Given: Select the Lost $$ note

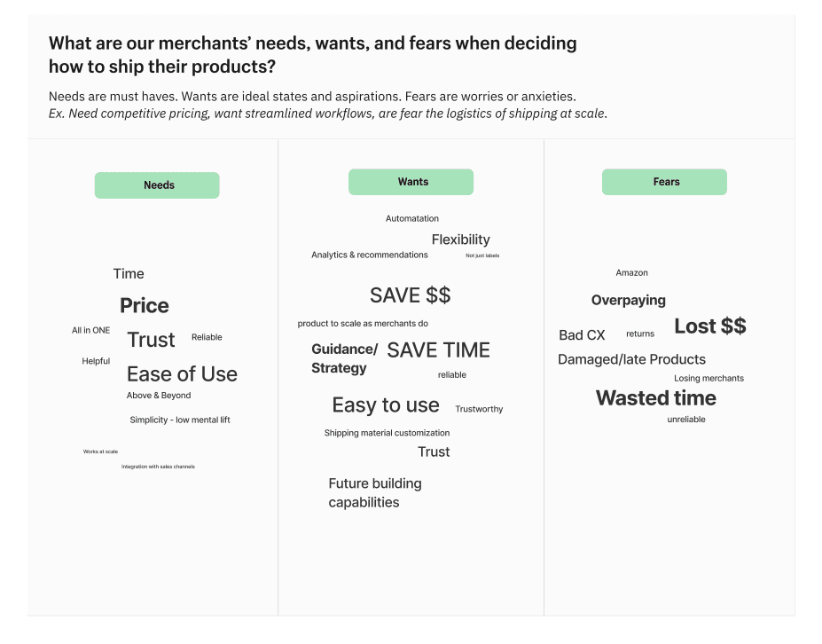Looking at the screenshot, I should (709, 326).
